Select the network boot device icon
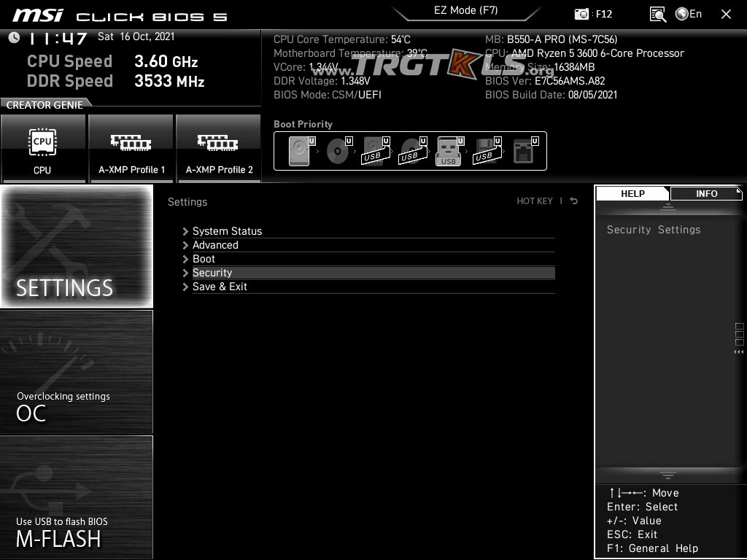This screenshot has height=560, width=747. (523, 152)
